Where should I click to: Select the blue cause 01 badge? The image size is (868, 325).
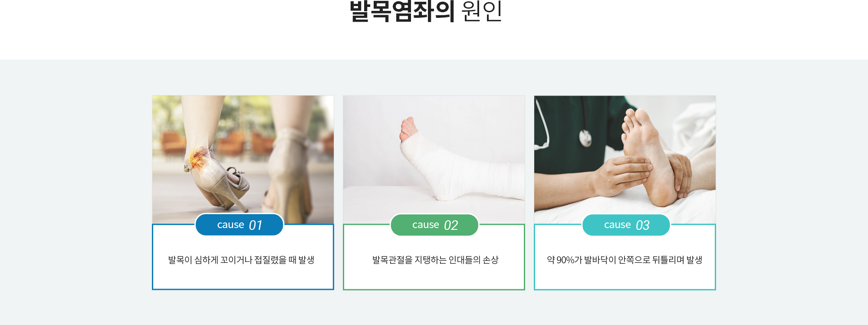(x=240, y=225)
